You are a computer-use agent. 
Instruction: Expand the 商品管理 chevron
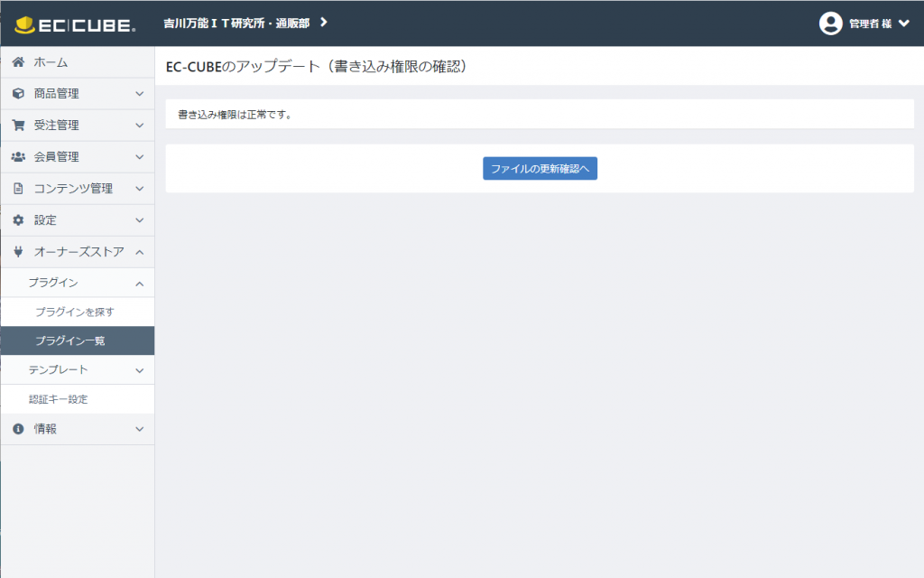[x=139, y=94]
